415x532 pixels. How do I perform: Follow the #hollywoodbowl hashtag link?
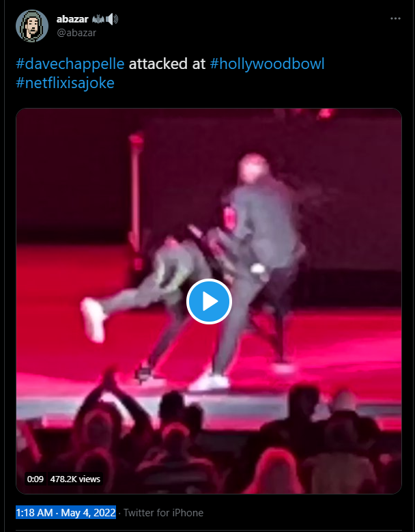point(267,64)
